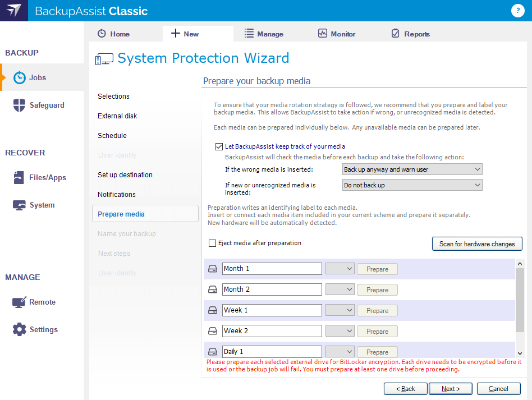Click the Back button
This screenshot has width=532, height=400.
coord(405,389)
